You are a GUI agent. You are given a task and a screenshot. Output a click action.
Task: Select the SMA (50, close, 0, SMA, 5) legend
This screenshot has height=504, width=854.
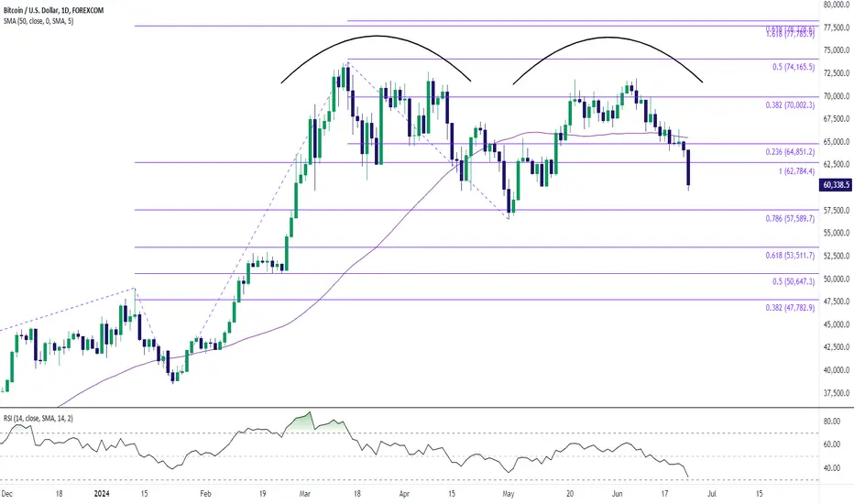click(x=38, y=21)
